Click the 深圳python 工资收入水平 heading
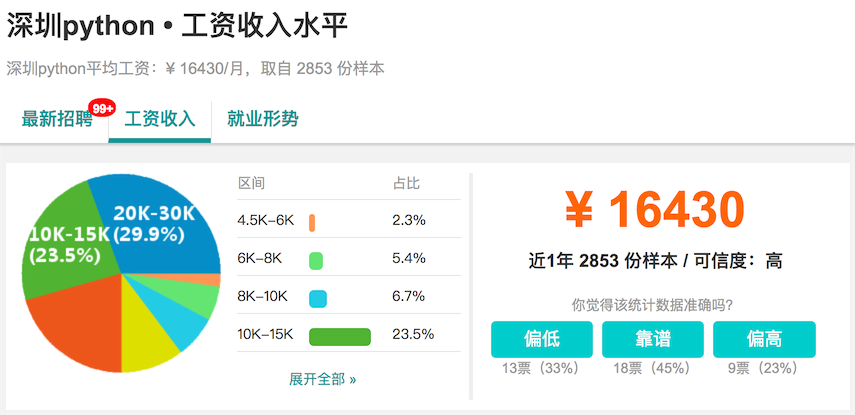 click(178, 27)
